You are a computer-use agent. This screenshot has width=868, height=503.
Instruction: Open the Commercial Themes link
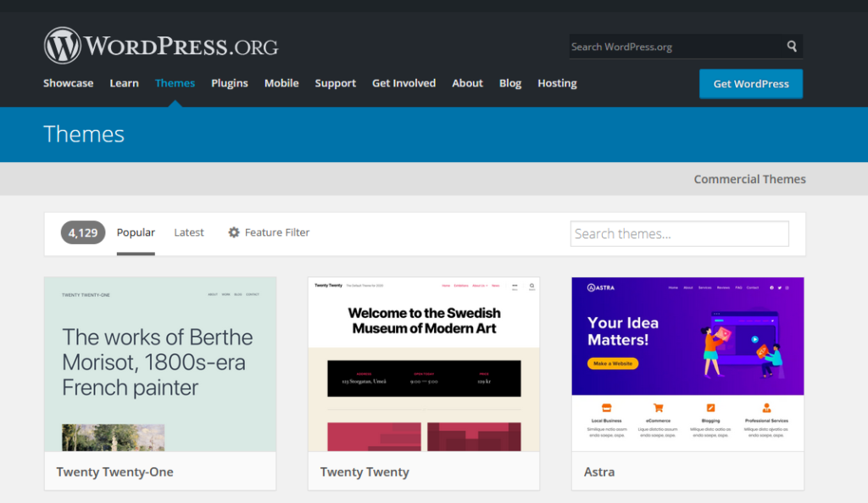pos(749,179)
